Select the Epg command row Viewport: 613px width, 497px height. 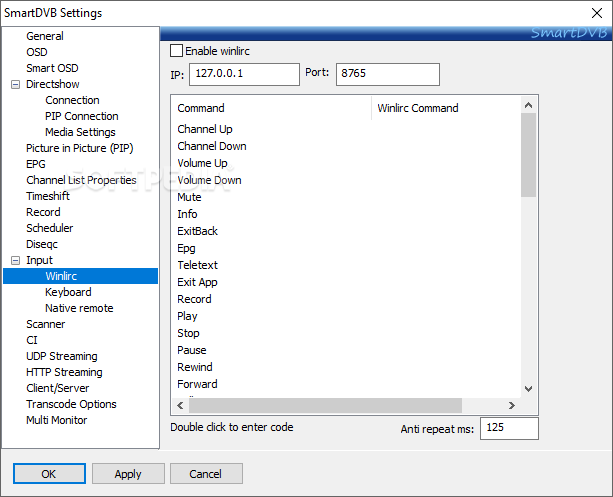click(x=186, y=248)
